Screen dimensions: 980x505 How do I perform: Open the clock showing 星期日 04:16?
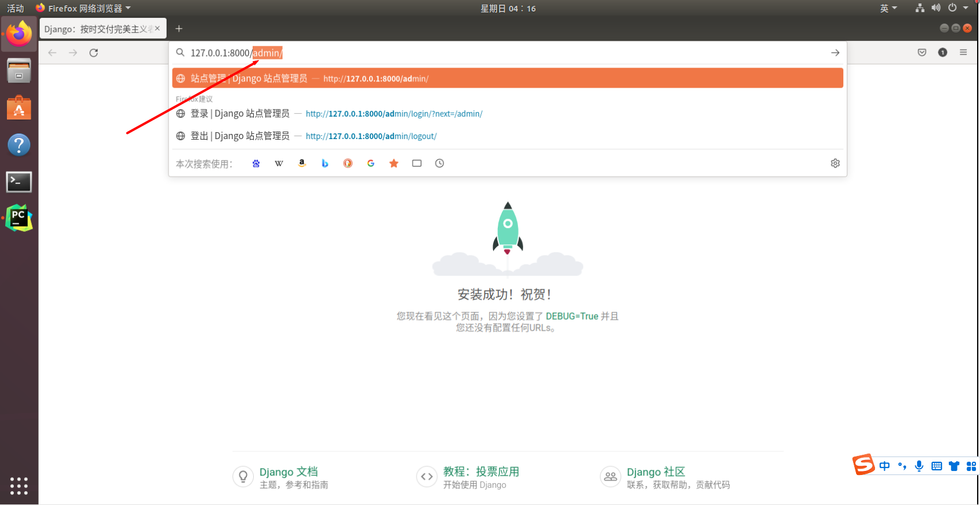508,8
